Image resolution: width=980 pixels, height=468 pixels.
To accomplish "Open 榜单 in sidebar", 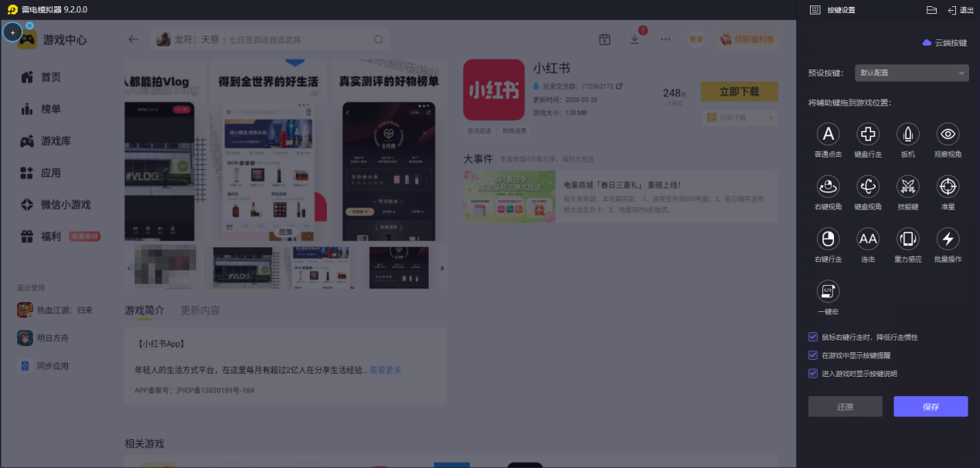I will click(x=50, y=109).
